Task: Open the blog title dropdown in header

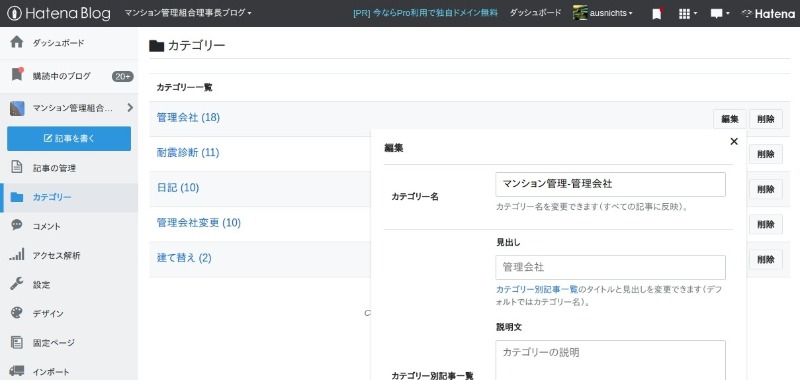Action: click(x=188, y=13)
